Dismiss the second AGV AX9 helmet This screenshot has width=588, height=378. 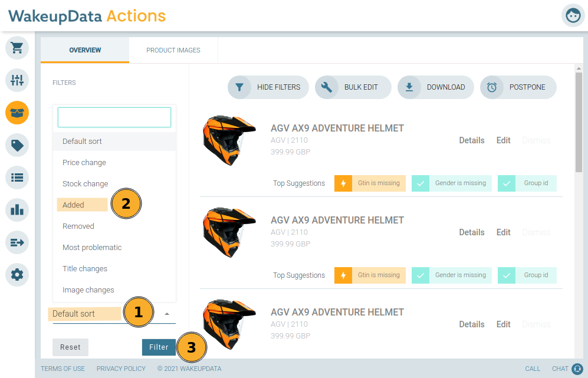pyautogui.click(x=536, y=232)
